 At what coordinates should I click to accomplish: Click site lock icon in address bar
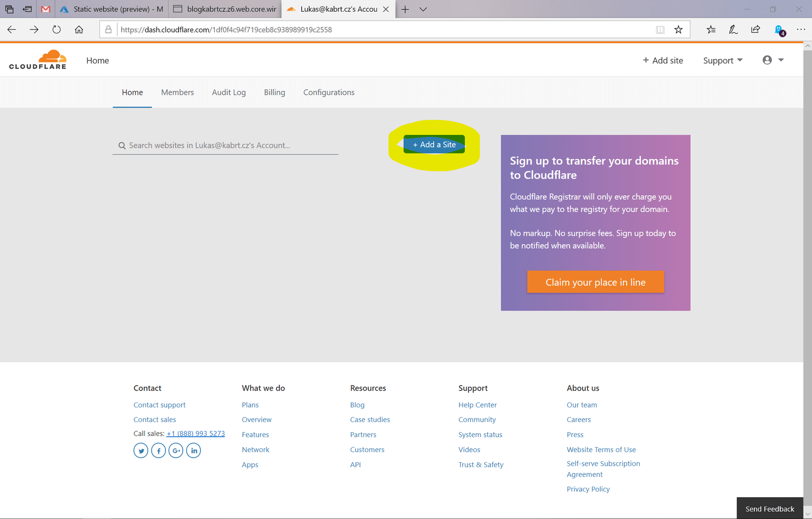coord(108,29)
